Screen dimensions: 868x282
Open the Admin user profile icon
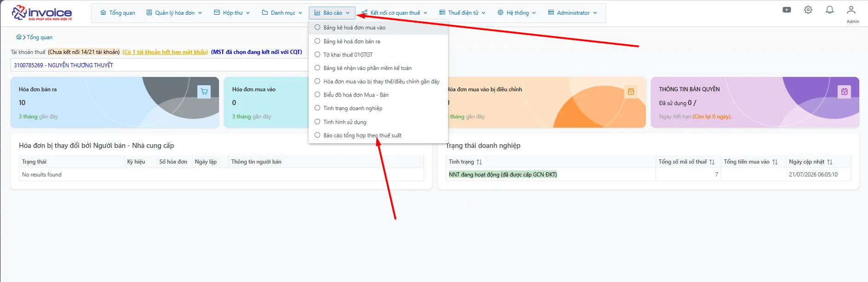point(851,10)
